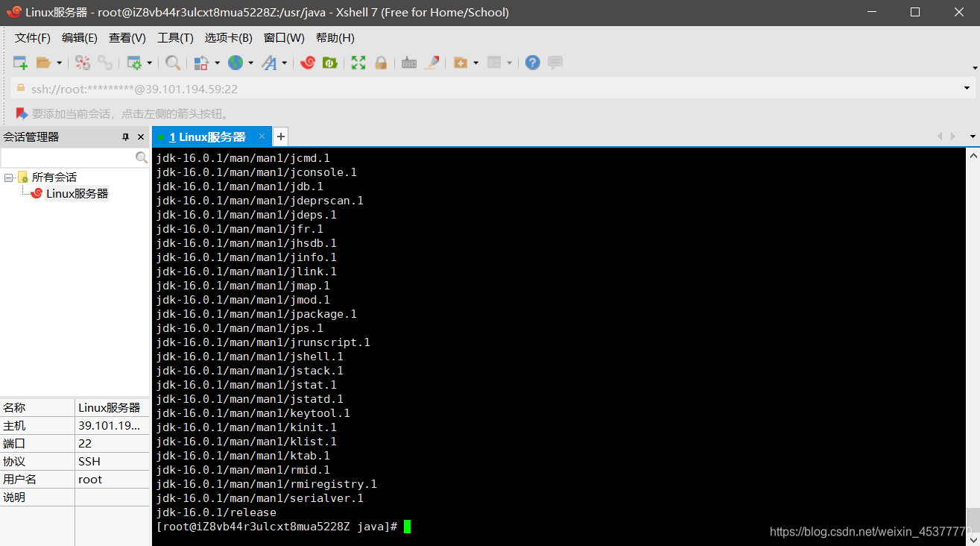Click the 用户名 value root
The image size is (980, 546).
click(90, 479)
